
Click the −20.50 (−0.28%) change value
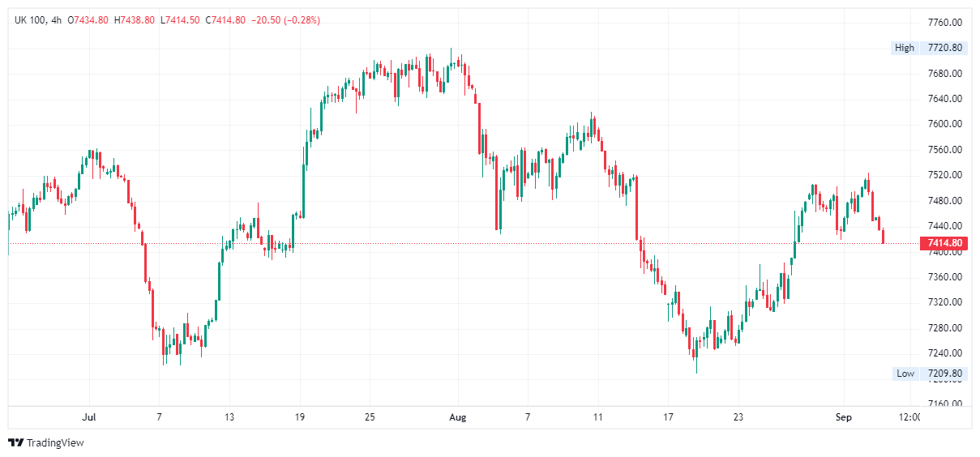(x=286, y=20)
